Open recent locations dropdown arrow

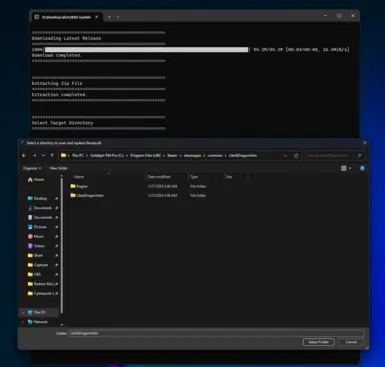43,156
